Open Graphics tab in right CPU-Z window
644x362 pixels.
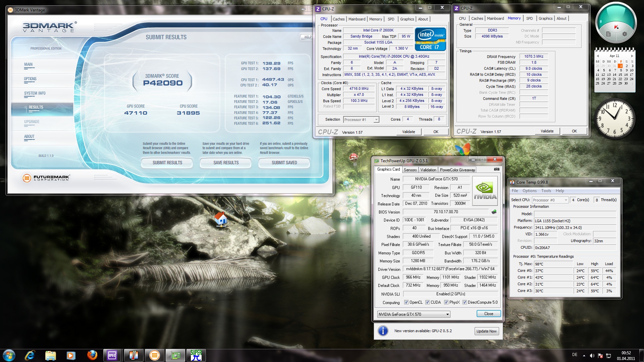click(545, 18)
